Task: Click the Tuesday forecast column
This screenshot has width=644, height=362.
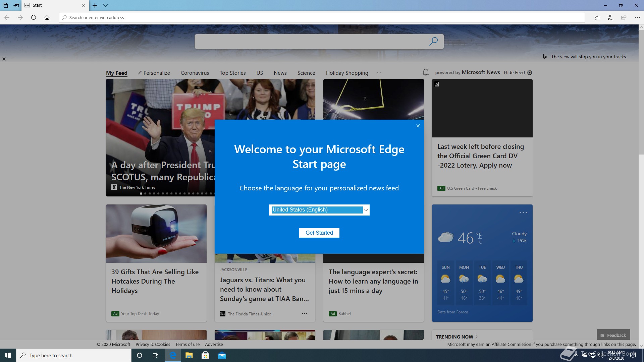Action: (482, 283)
